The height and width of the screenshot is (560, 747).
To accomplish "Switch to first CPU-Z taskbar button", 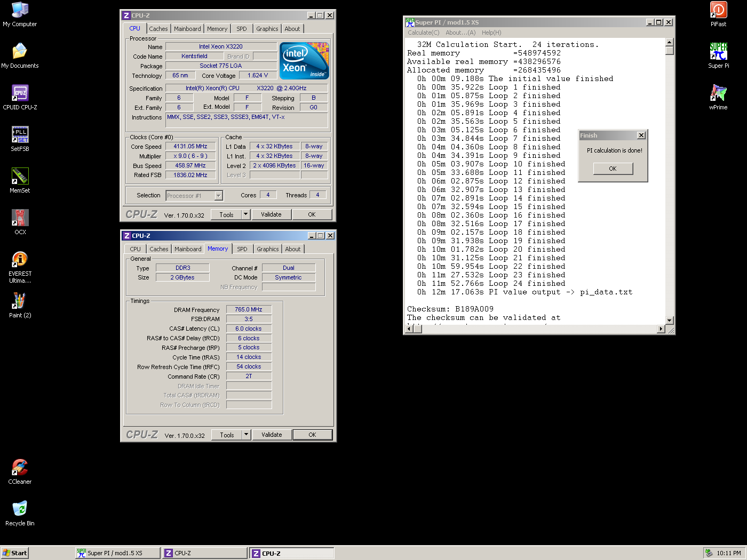I will (205, 553).
